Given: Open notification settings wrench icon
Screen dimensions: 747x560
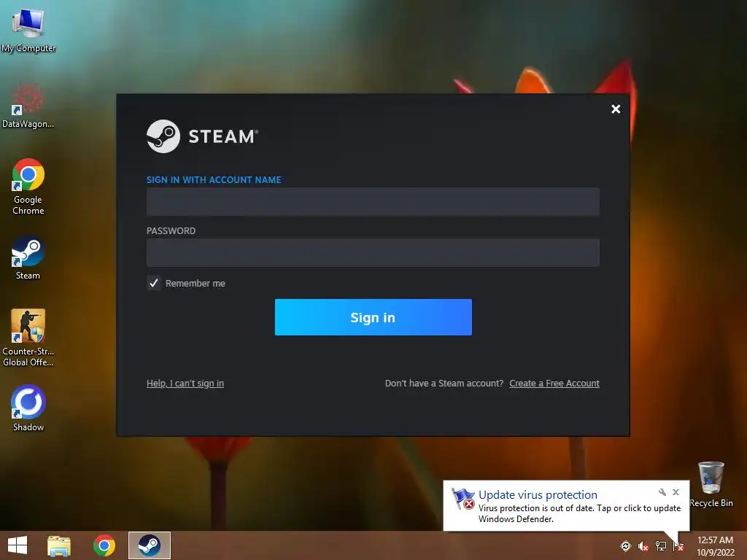Looking at the screenshot, I should coord(662,492).
